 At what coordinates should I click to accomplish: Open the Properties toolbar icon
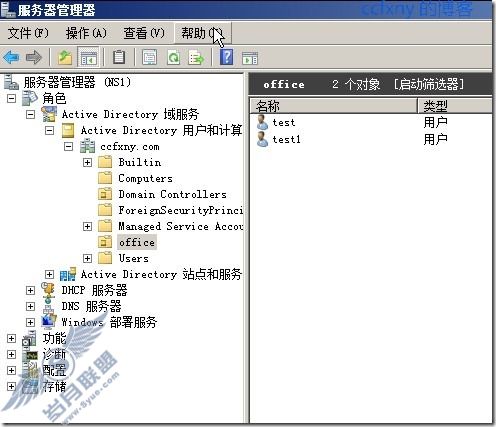(149, 57)
